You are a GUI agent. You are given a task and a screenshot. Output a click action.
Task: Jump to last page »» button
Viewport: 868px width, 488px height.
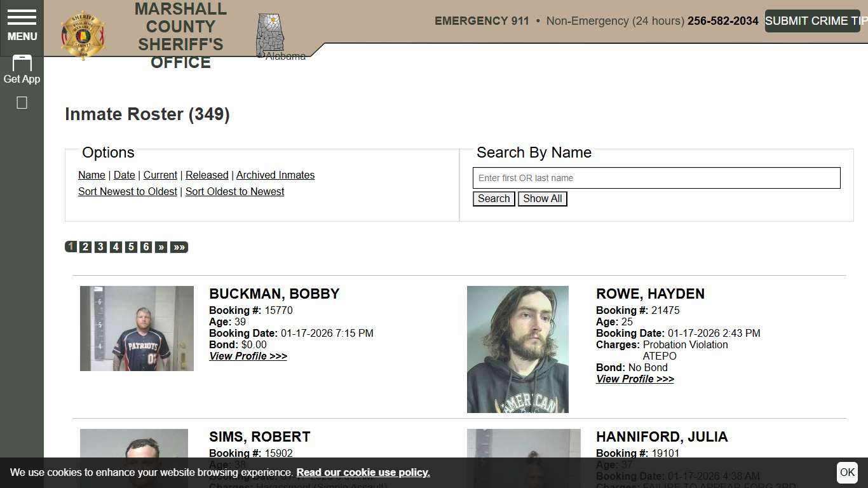point(179,247)
